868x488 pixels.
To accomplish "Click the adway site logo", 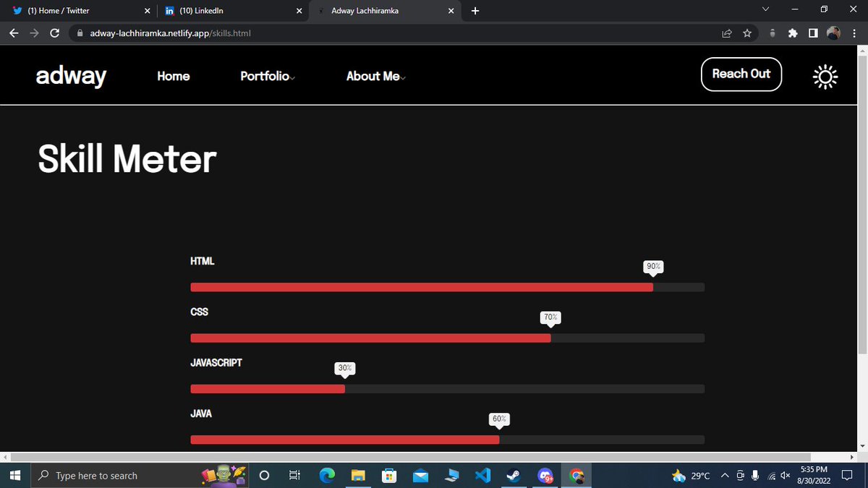I will [71, 75].
